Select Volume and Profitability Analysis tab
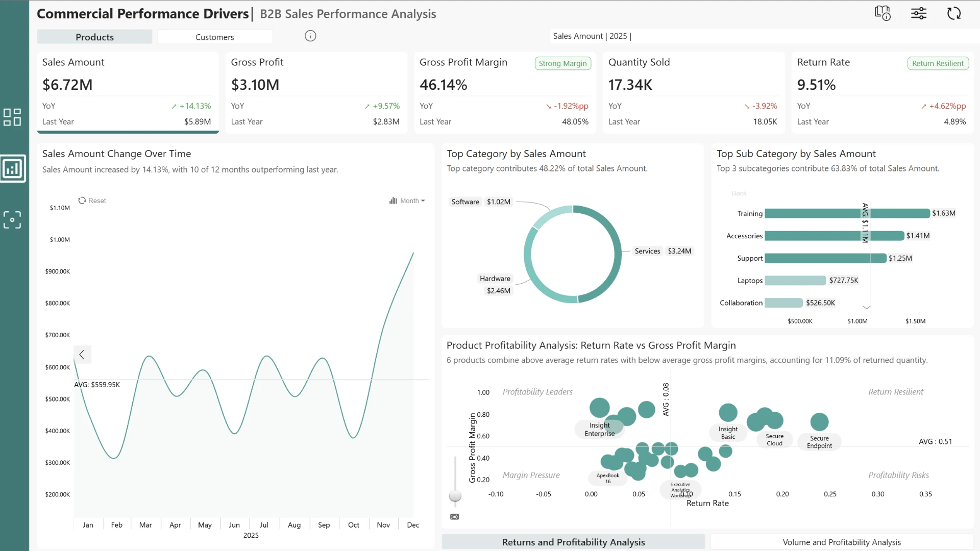The height and width of the screenshot is (551, 980). 842,542
